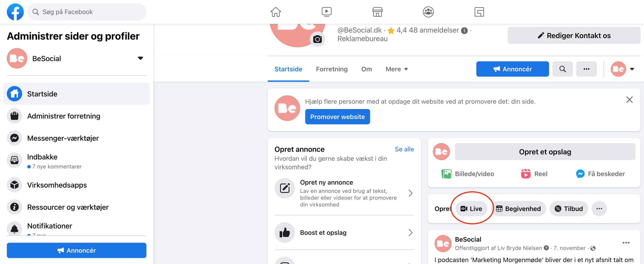
Task: Create a Tilbud
Action: 569,209
